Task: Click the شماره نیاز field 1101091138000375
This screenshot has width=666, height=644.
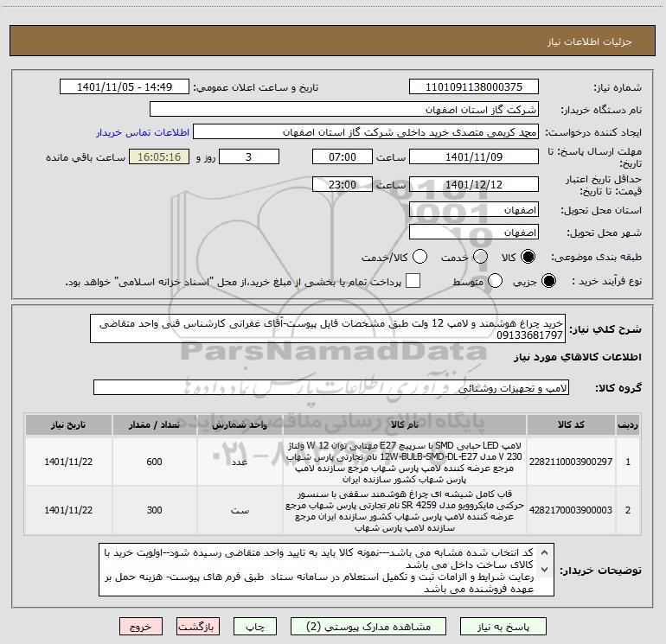Action: (474, 86)
